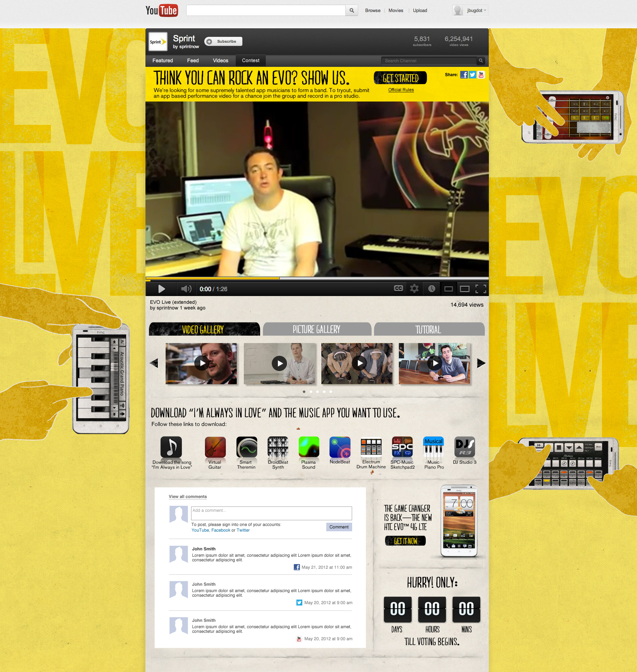Click the YouTube search magnifier button
The image size is (637, 672).
(352, 11)
